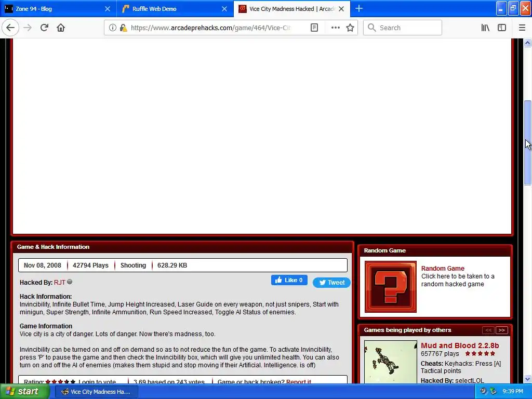Open the Mud and Blood 2.2.8b link
The height and width of the screenshot is (399, 532).
pyautogui.click(x=460, y=345)
